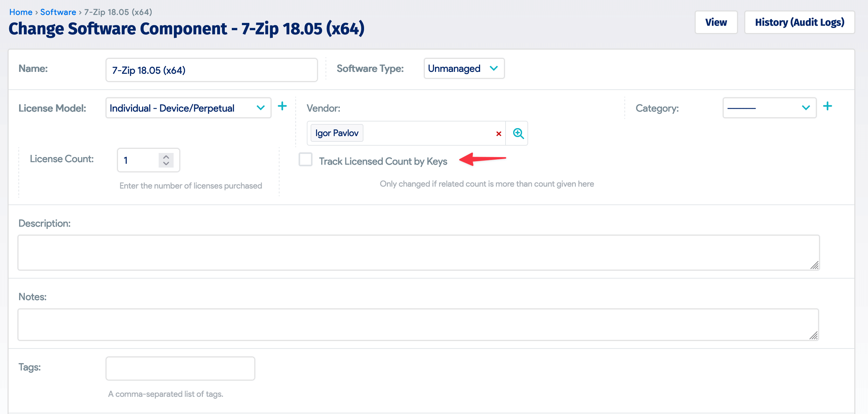The height and width of the screenshot is (414, 868).
Task: Check the Track Licensed Count checkbox
Action: tap(306, 160)
